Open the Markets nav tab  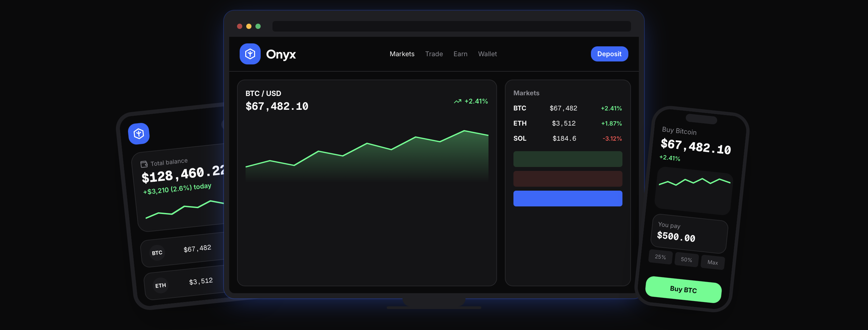[x=402, y=54]
